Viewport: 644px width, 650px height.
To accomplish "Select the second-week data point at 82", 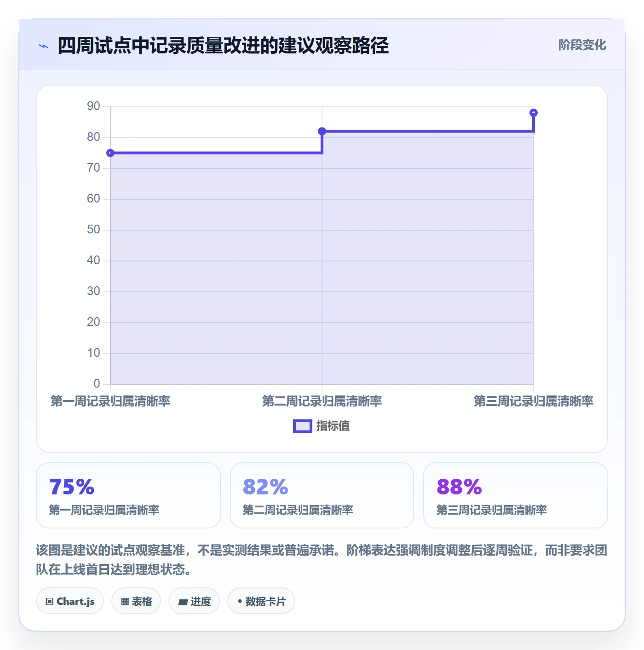I will pos(322,131).
